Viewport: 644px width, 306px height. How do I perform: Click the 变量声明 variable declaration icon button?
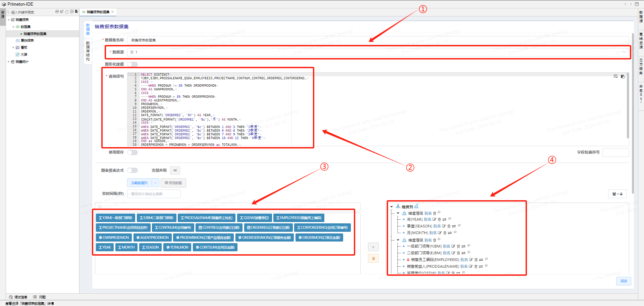pos(175,171)
